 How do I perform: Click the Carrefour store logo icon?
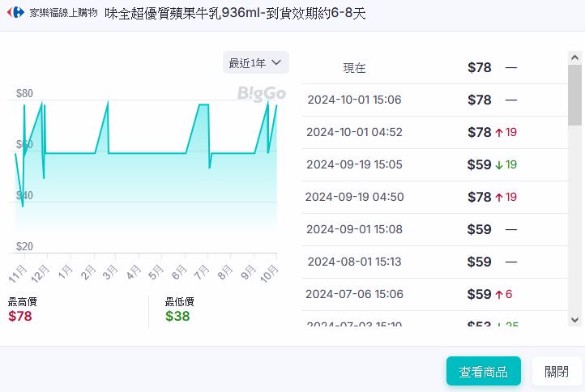coord(18,13)
